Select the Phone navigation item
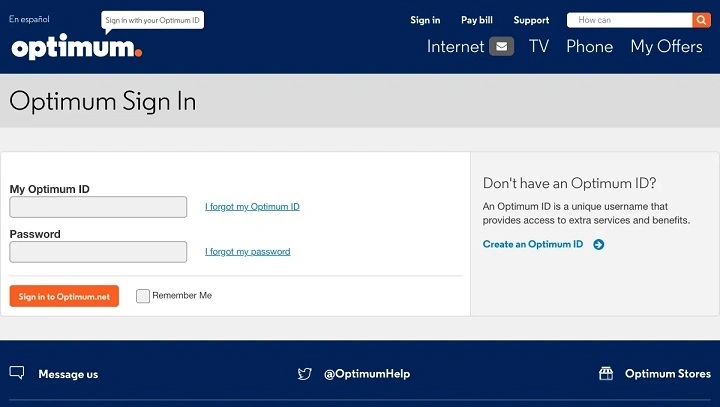720x407 pixels. 590,46
